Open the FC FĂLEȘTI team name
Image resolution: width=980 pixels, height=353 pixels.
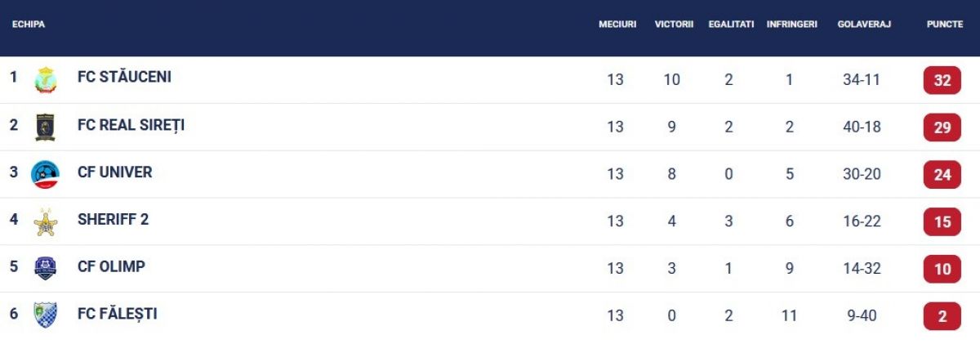[x=117, y=314]
